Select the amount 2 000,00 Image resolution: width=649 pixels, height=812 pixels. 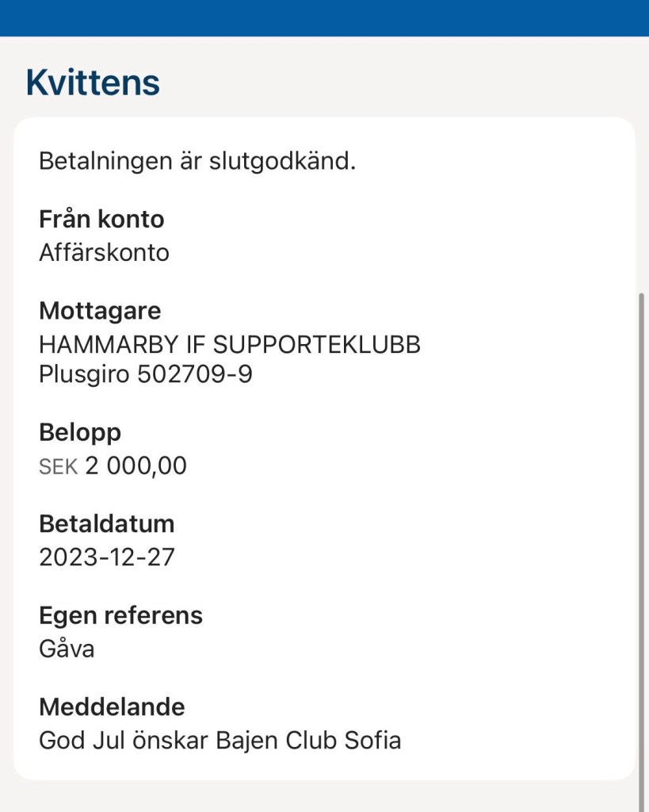pos(136,466)
